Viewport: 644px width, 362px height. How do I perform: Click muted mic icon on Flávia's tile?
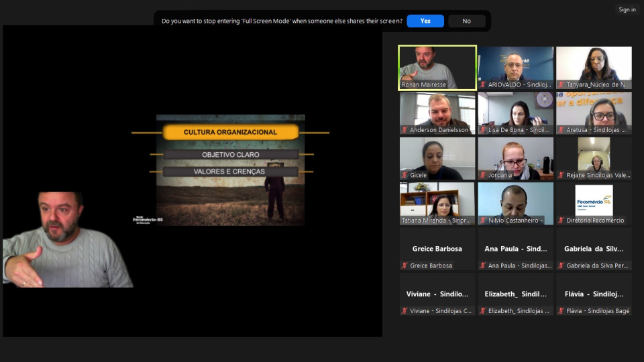(561, 311)
